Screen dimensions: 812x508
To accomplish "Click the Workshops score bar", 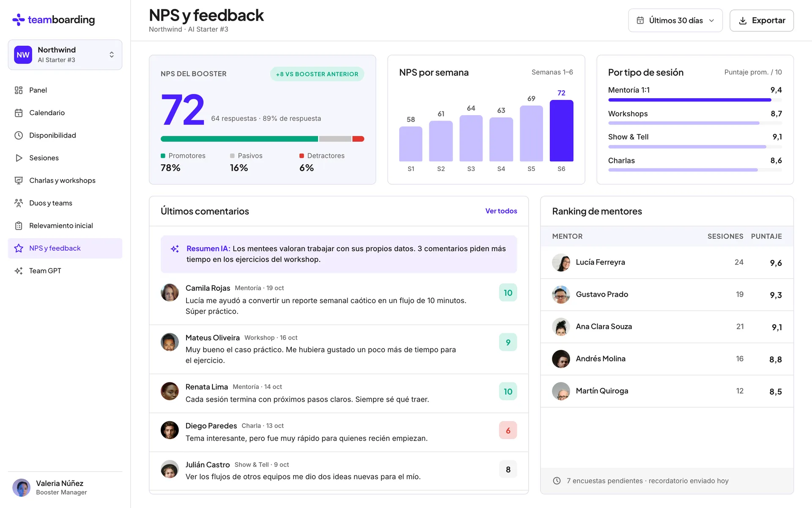I will tap(695, 123).
